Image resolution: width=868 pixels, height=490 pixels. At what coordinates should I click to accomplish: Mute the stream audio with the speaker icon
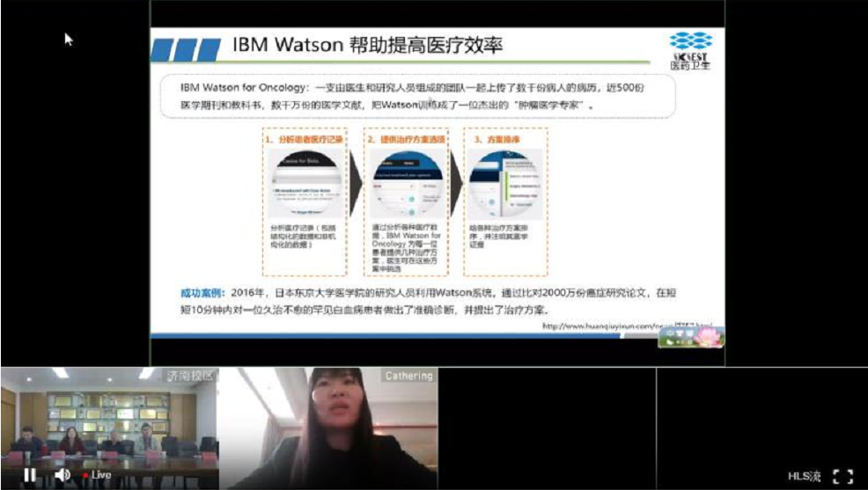pos(63,475)
